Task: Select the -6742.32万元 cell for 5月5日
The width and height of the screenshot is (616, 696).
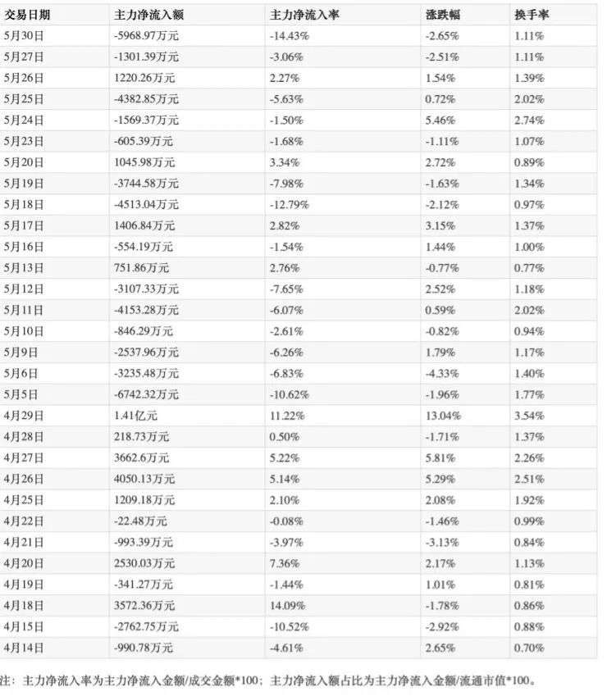Action: [x=147, y=394]
